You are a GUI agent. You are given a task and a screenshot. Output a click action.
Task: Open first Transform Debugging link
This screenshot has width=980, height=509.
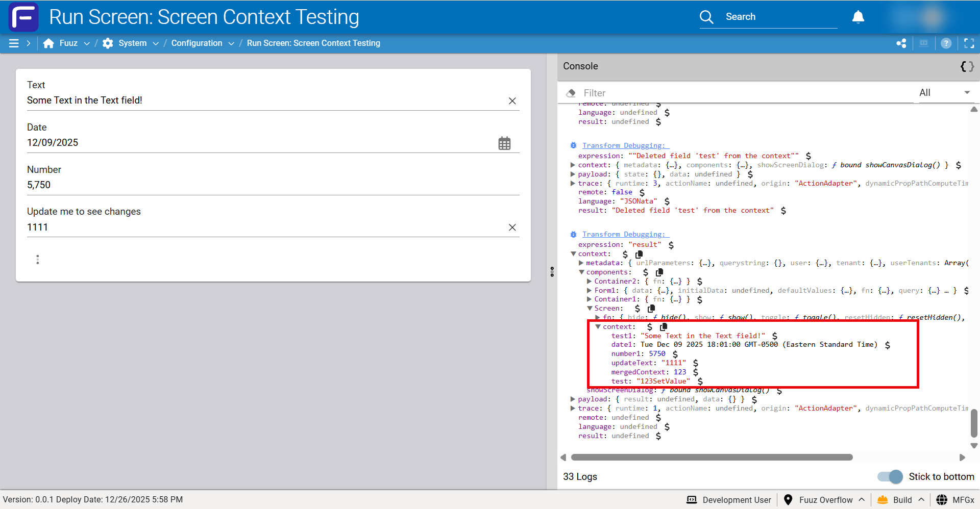pos(625,146)
